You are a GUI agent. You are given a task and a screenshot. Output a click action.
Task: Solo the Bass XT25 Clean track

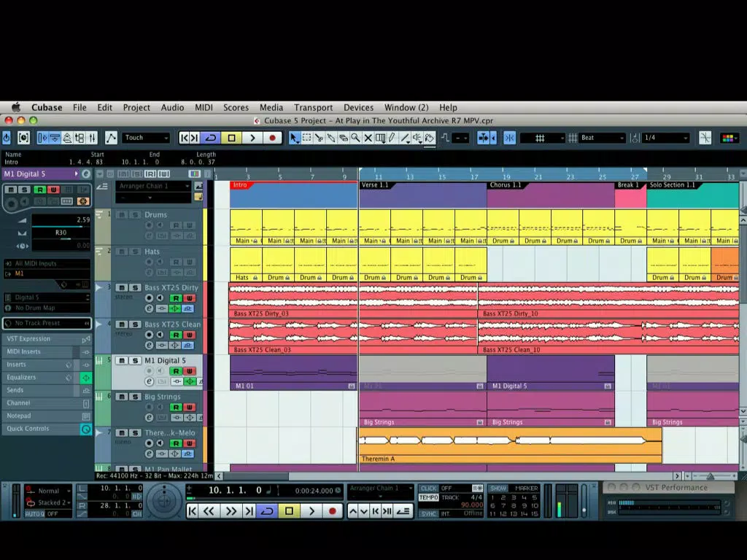[x=135, y=324]
